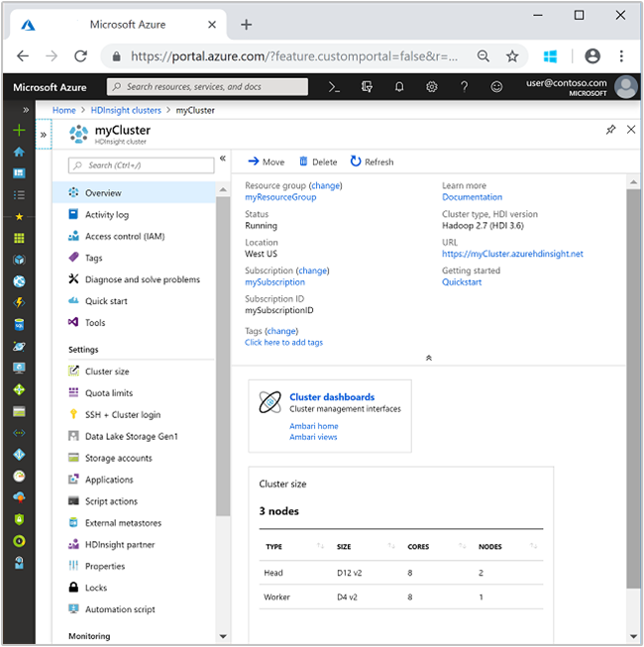This screenshot has height=647, width=644.
Task: Open the directory and subscription filter icon
Action: click(x=367, y=87)
